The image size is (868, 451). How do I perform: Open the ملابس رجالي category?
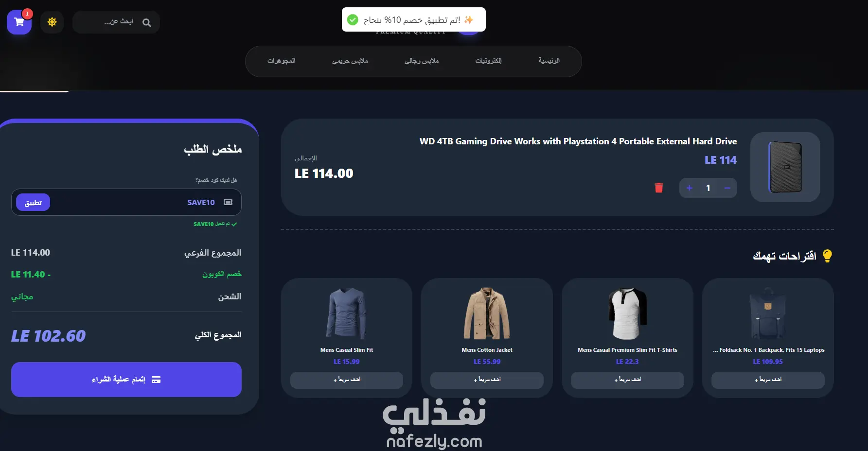tap(422, 61)
